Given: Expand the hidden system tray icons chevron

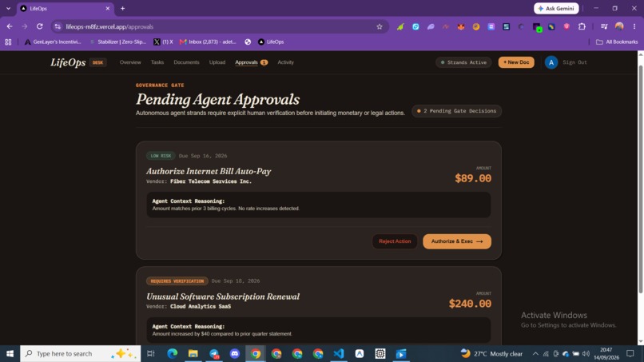Looking at the screenshot, I should pyautogui.click(x=535, y=354).
